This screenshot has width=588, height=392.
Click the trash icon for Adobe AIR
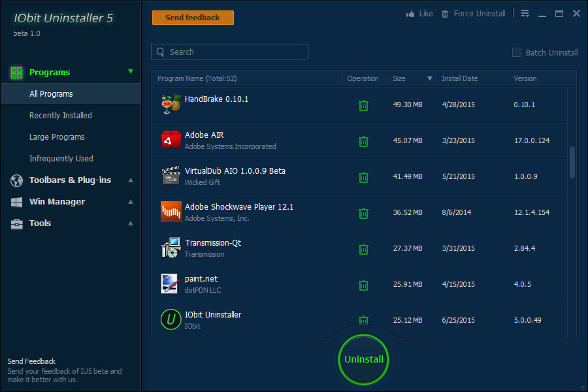(363, 141)
